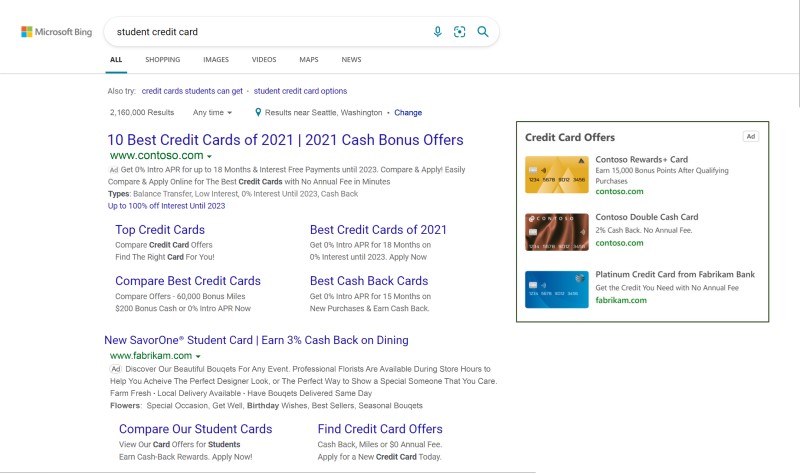The width and height of the screenshot is (800, 473).
Task: Click the Ad badge in Credit Card Offers
Action: pyautogui.click(x=751, y=136)
